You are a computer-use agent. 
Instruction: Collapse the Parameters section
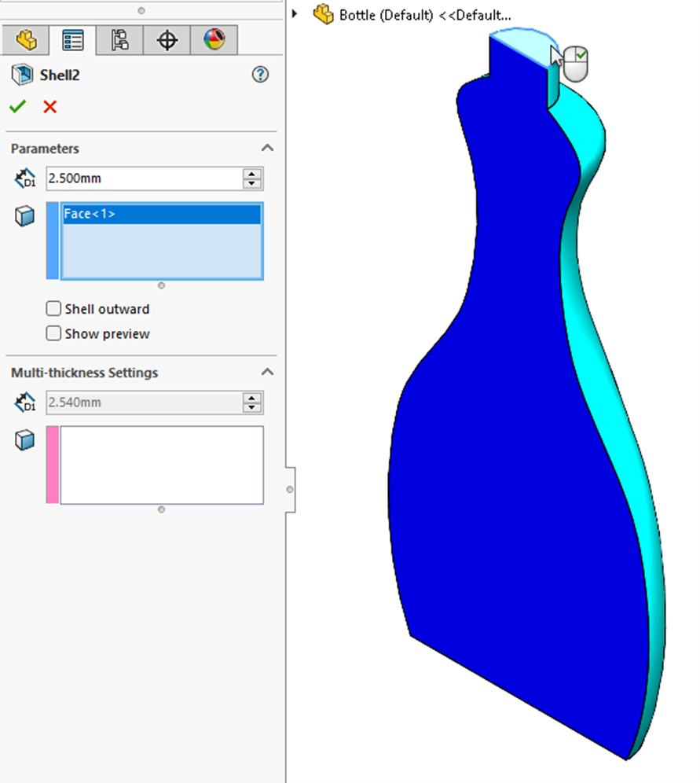[x=267, y=149]
